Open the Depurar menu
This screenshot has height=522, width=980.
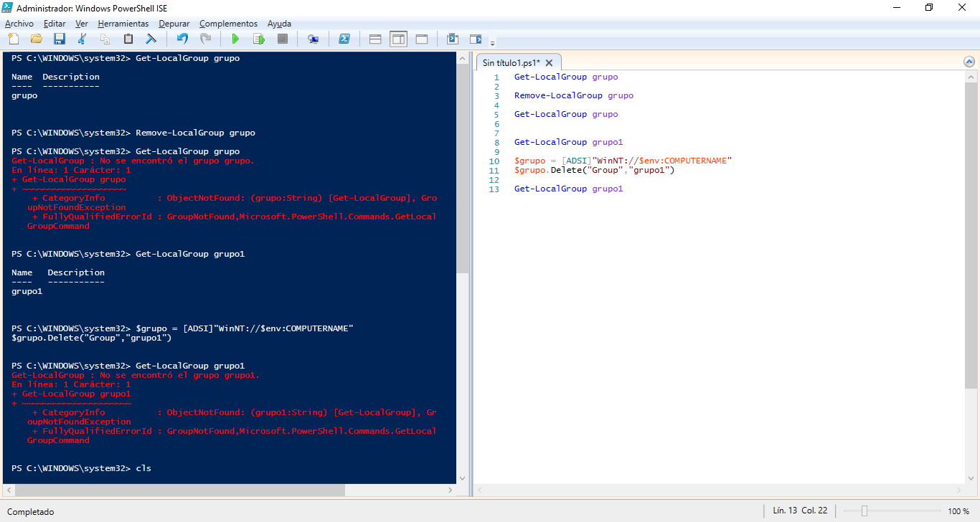[174, 24]
